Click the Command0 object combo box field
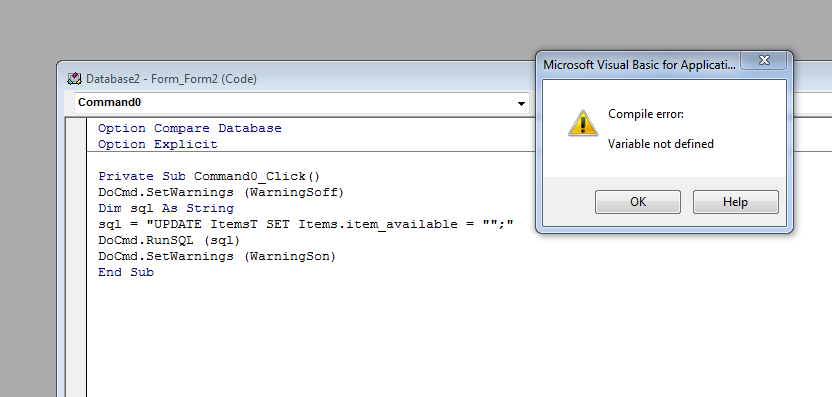832x397 pixels. coord(302,102)
